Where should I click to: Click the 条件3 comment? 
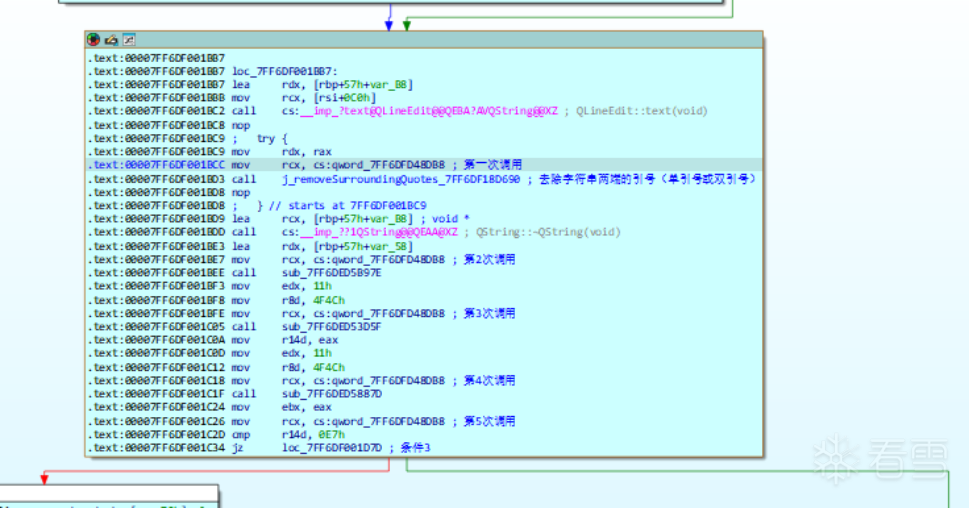(x=415, y=447)
